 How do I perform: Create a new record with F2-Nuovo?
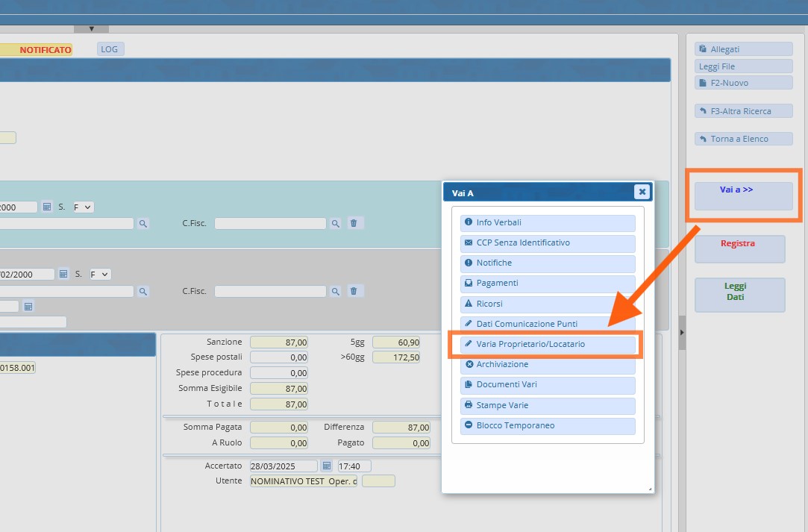coord(744,83)
